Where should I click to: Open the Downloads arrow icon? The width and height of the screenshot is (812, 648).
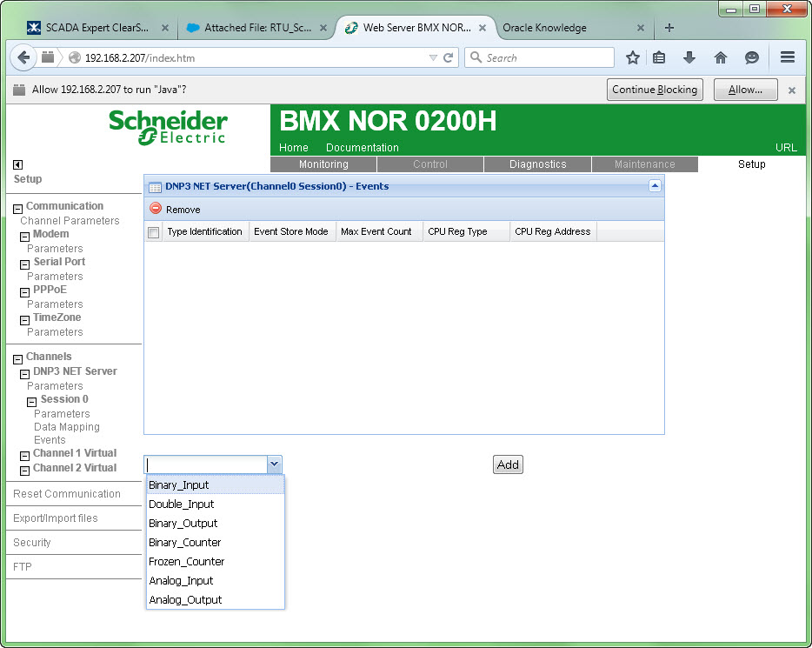(x=689, y=57)
